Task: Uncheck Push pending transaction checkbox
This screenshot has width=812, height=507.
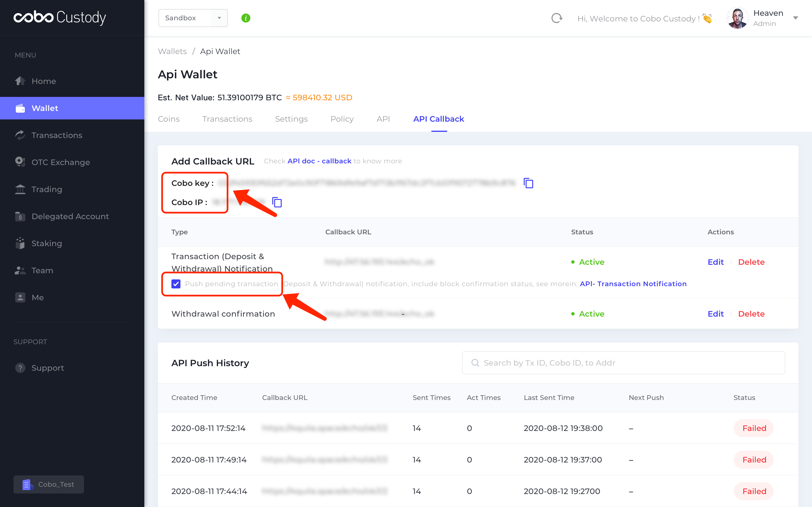Action: [x=176, y=284]
